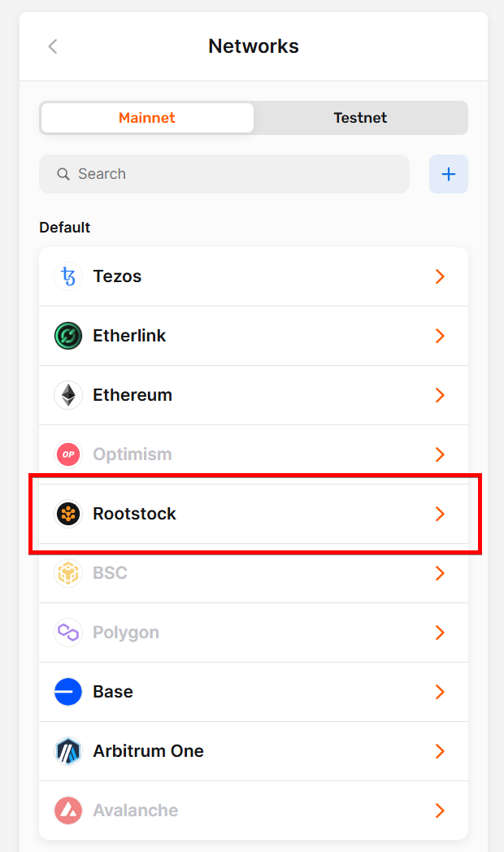Expand the Avalanche row chevron

[x=440, y=811]
